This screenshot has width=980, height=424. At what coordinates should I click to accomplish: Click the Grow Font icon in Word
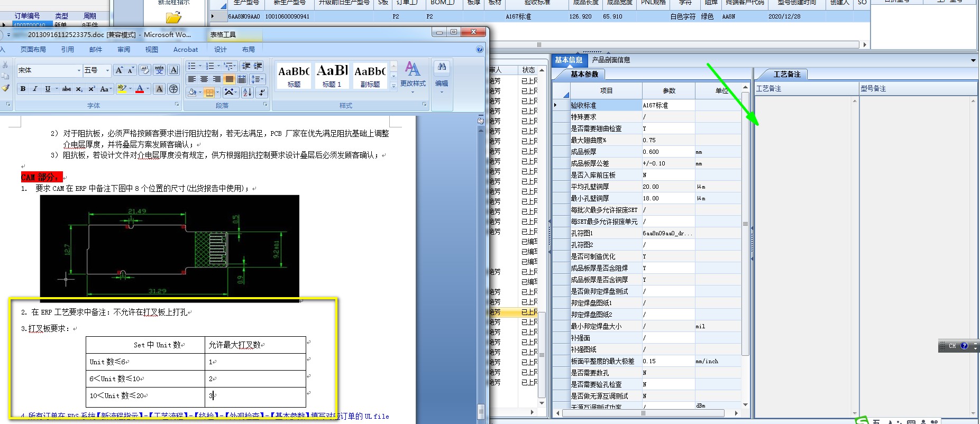point(119,70)
